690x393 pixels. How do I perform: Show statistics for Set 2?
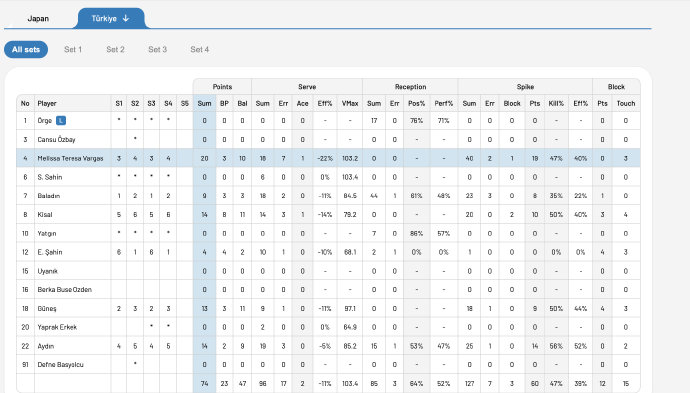pyautogui.click(x=115, y=49)
